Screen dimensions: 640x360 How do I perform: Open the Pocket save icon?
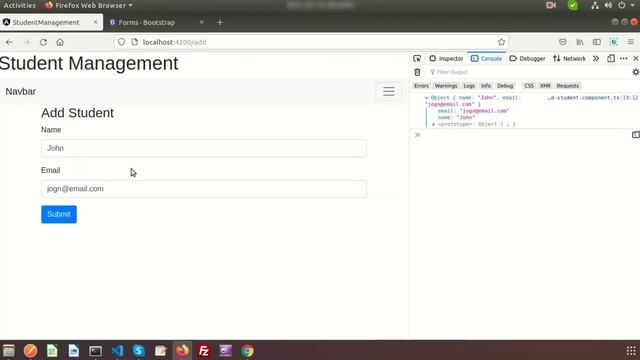[562, 42]
